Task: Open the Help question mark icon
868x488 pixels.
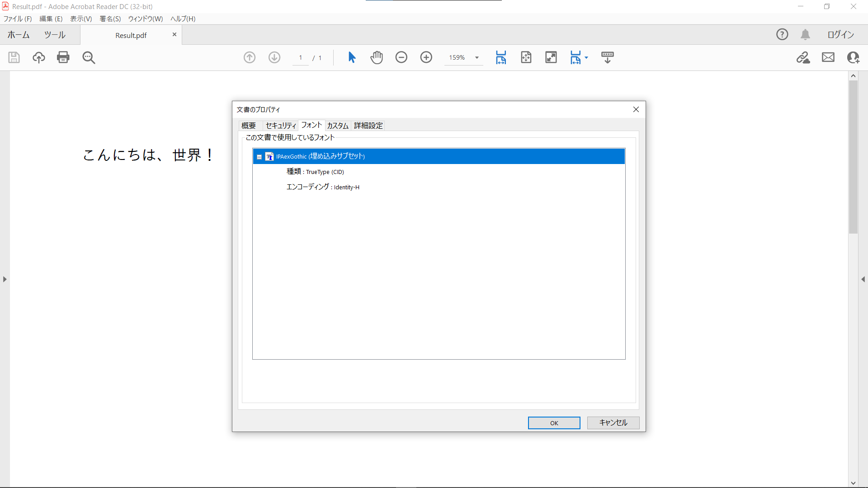Action: (x=782, y=34)
